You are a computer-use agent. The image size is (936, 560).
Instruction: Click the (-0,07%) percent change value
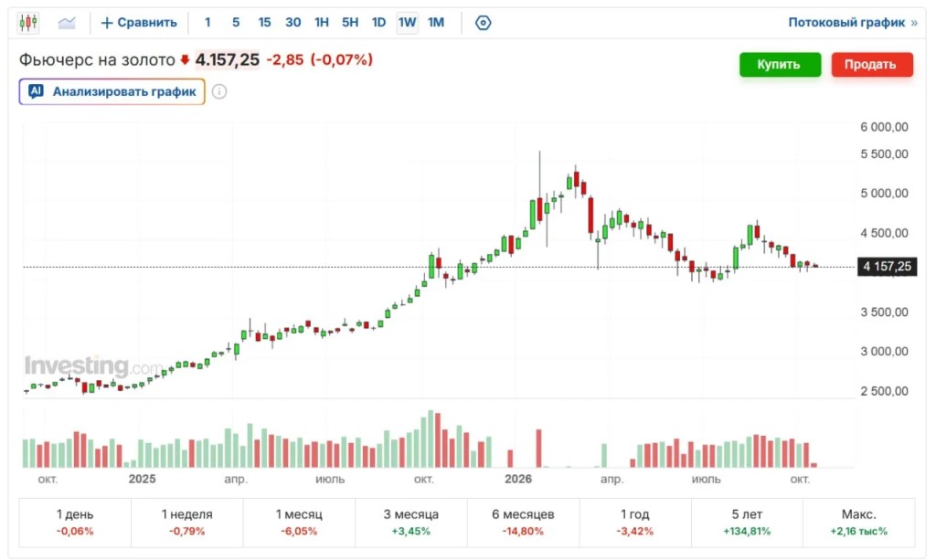[342, 59]
